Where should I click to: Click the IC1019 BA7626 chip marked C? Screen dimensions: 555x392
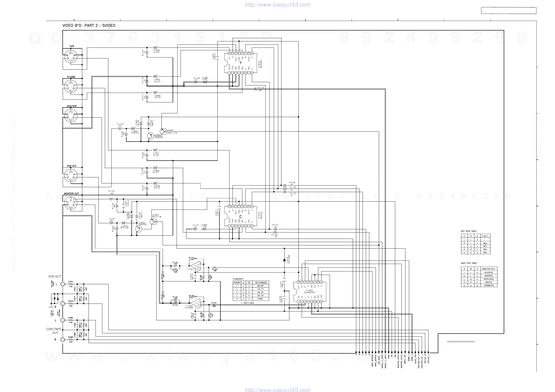240,216
